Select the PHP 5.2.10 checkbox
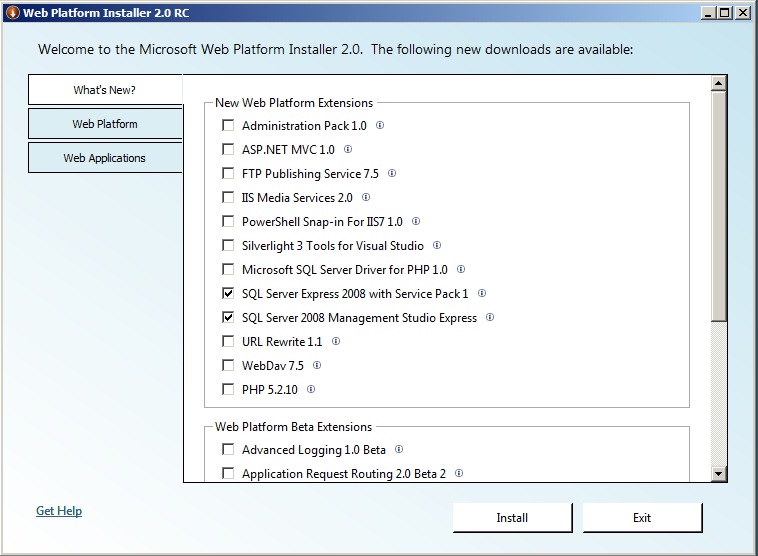 point(228,389)
